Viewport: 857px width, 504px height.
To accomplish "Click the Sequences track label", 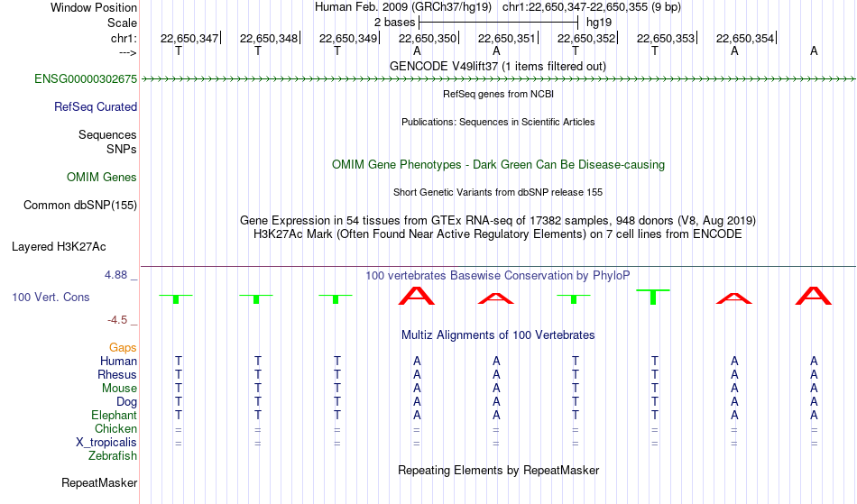I will (x=107, y=135).
